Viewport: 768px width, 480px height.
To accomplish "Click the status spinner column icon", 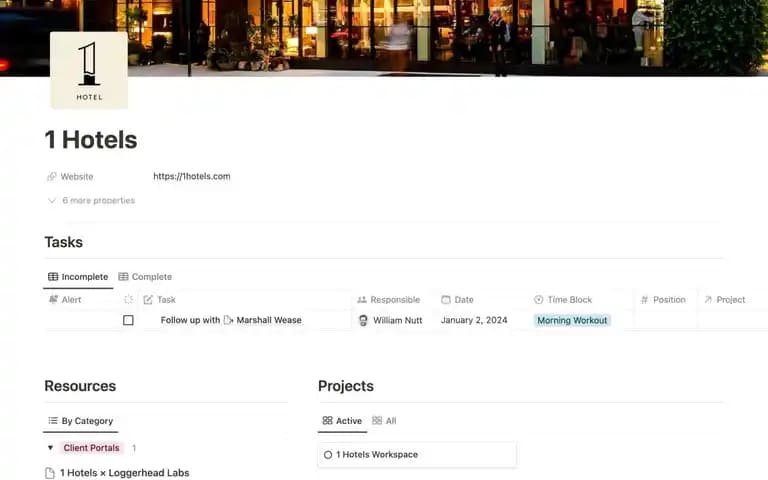I will [128, 299].
